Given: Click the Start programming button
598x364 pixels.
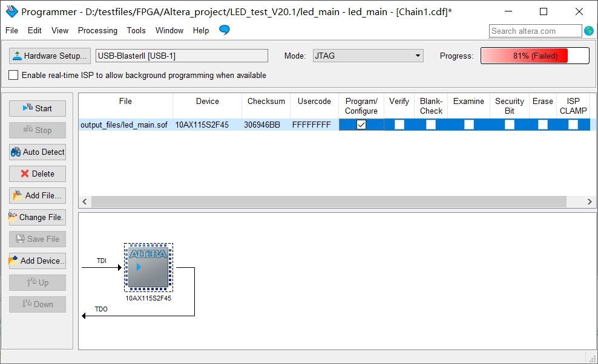Looking at the screenshot, I should pos(38,109).
